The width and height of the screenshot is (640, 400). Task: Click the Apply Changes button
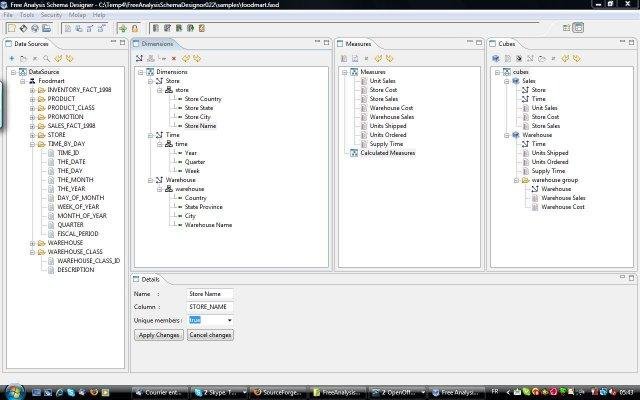pyautogui.click(x=159, y=335)
